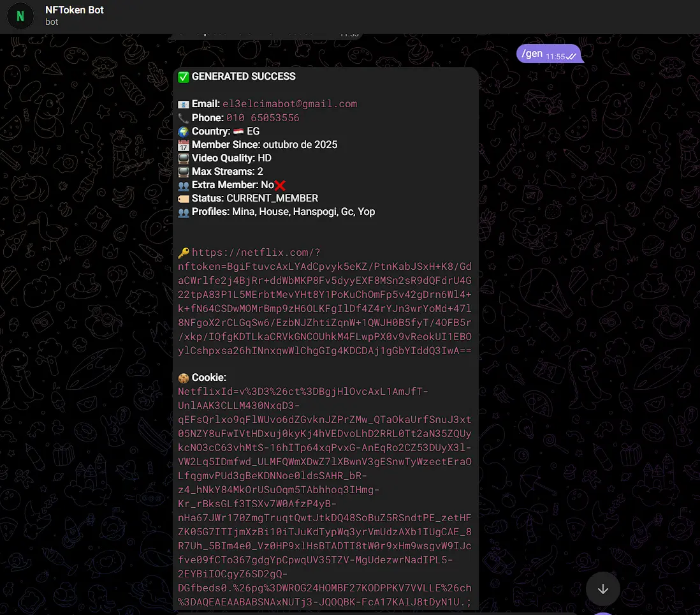Click the green checkmark success emoji

(184, 77)
